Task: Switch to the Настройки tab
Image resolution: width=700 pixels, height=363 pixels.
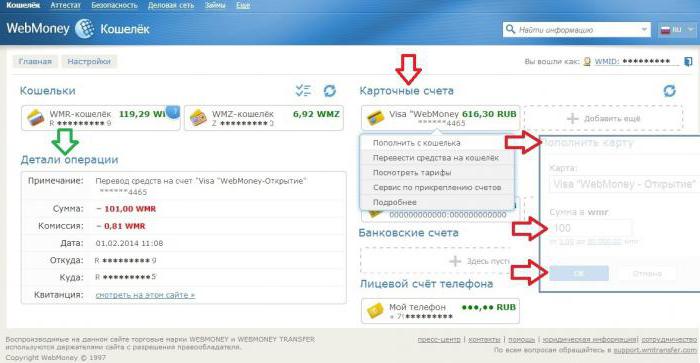Action: [89, 61]
